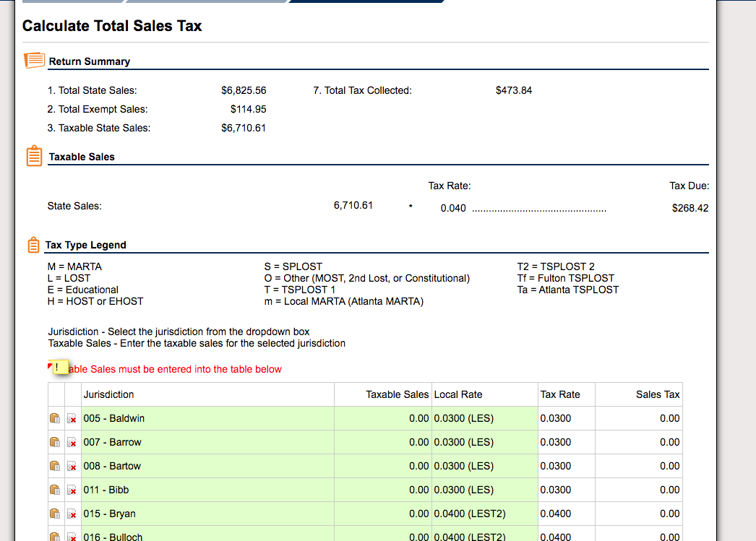Image resolution: width=756 pixels, height=541 pixels.
Task: Click the Return Summary section icon
Action: click(x=34, y=60)
